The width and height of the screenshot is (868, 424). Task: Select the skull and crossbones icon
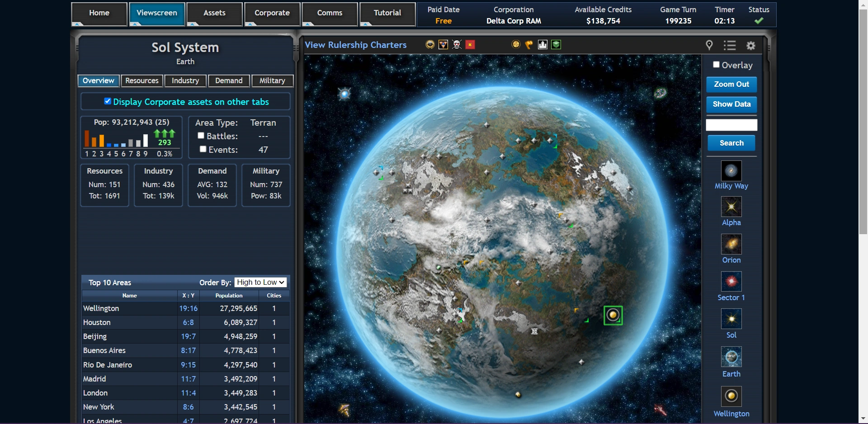click(457, 44)
